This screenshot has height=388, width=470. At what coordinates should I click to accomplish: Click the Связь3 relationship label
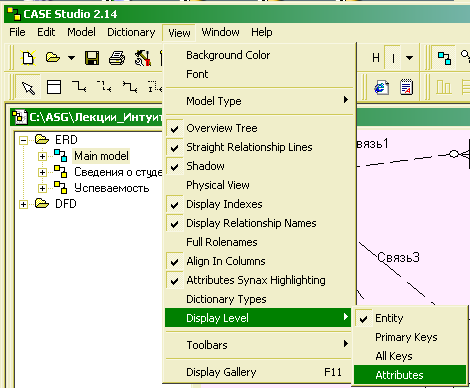(398, 257)
